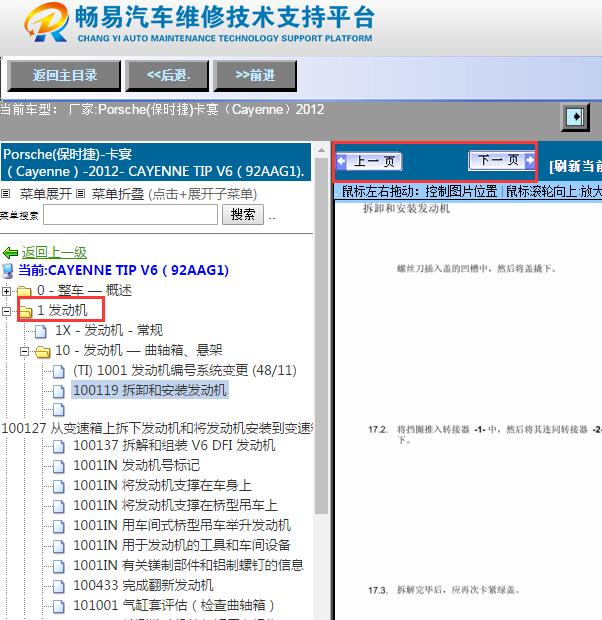Viewport: 602px width, 620px height.
Task: Click the page icon above the 100127 entry
Action: tap(59, 410)
